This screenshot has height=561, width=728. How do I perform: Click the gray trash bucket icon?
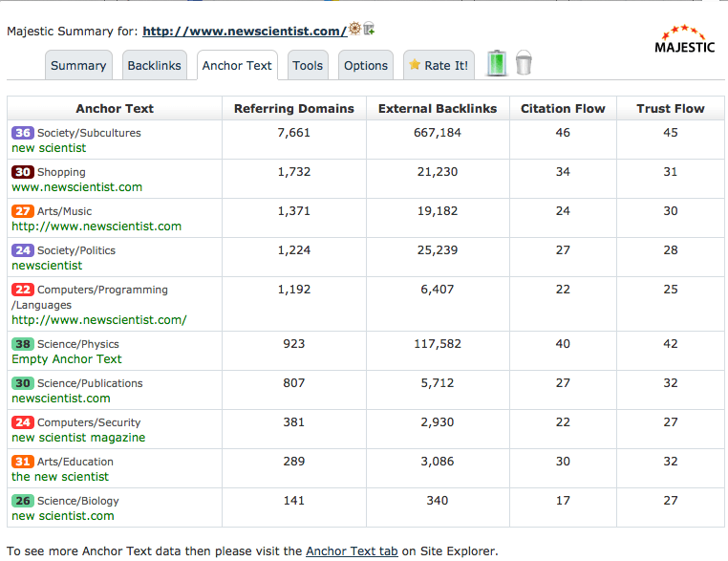[524, 63]
